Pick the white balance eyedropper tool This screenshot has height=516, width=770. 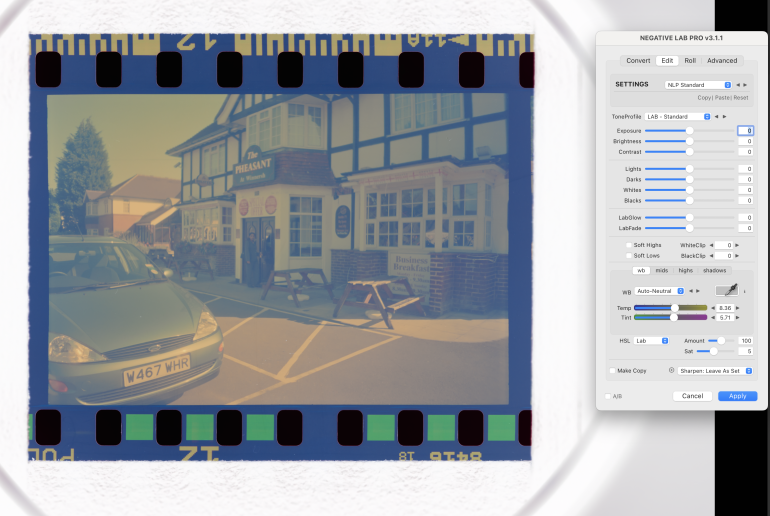click(727, 290)
